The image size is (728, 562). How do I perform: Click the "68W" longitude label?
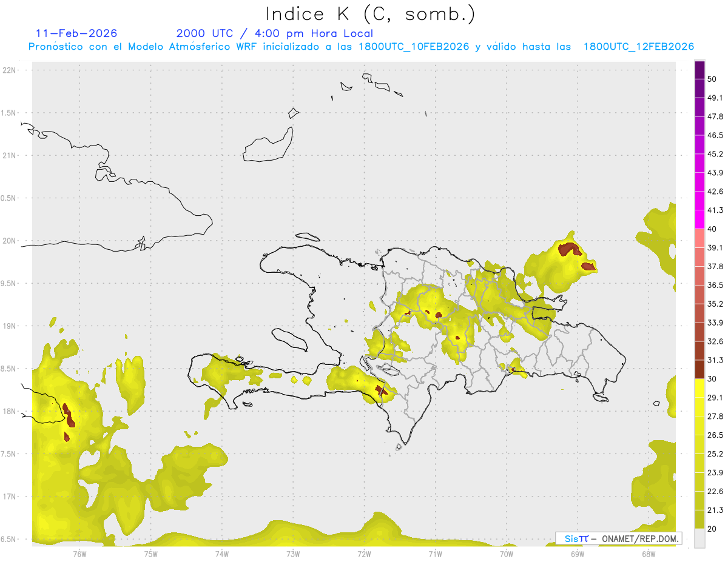[649, 554]
